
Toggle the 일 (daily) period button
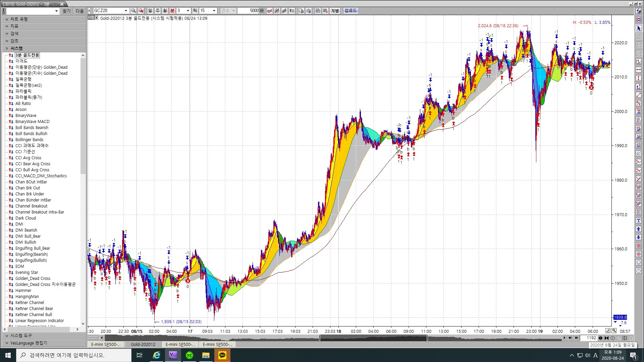coord(150,11)
